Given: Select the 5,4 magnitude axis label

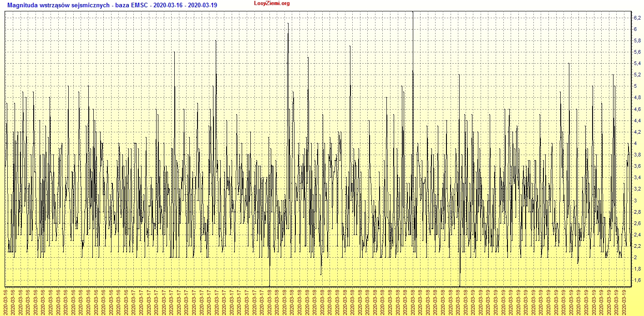Looking at the screenshot, I should 637,63.
